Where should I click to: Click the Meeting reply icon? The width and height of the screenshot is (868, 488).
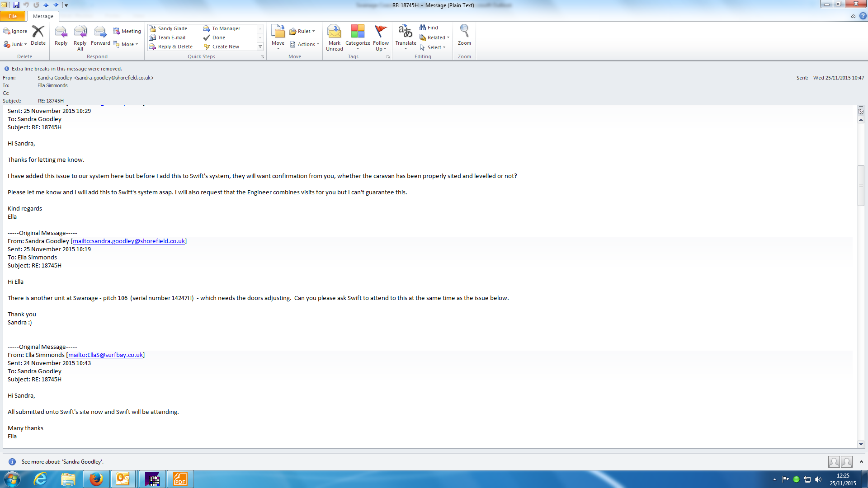tap(127, 31)
